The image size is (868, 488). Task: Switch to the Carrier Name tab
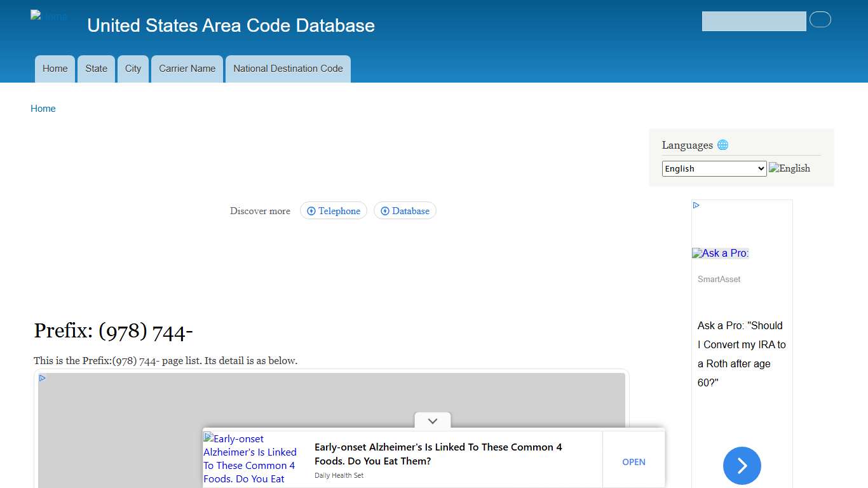coord(187,69)
